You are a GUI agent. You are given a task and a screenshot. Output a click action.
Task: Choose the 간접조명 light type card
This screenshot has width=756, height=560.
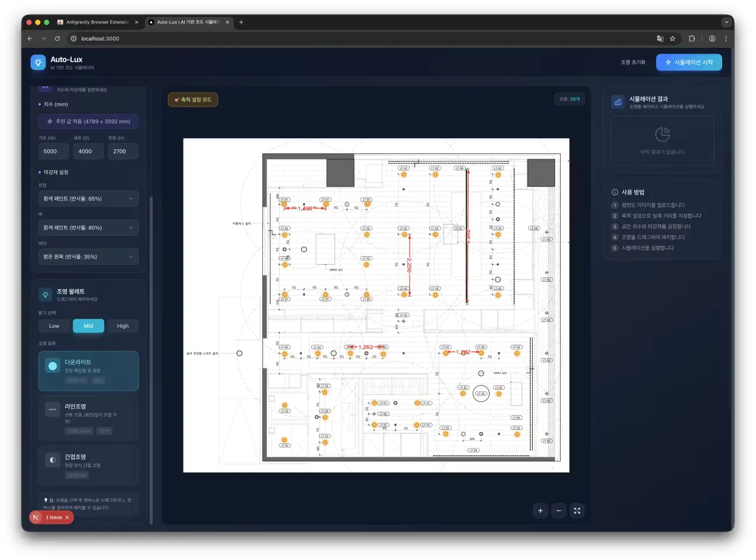tap(89, 466)
